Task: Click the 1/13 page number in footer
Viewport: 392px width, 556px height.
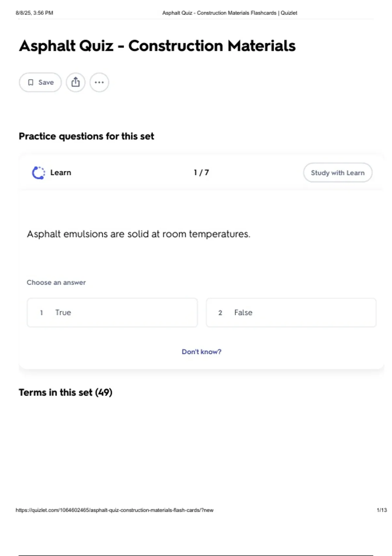Action: 382,510
